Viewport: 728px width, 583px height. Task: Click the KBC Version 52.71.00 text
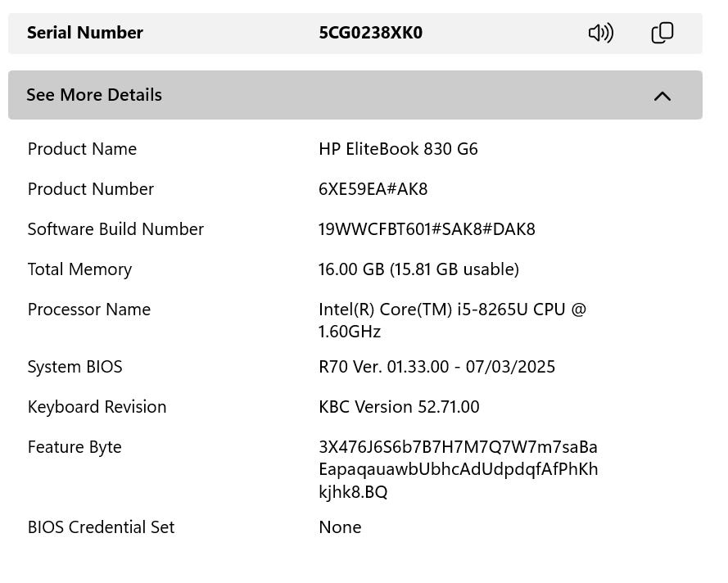coord(399,407)
